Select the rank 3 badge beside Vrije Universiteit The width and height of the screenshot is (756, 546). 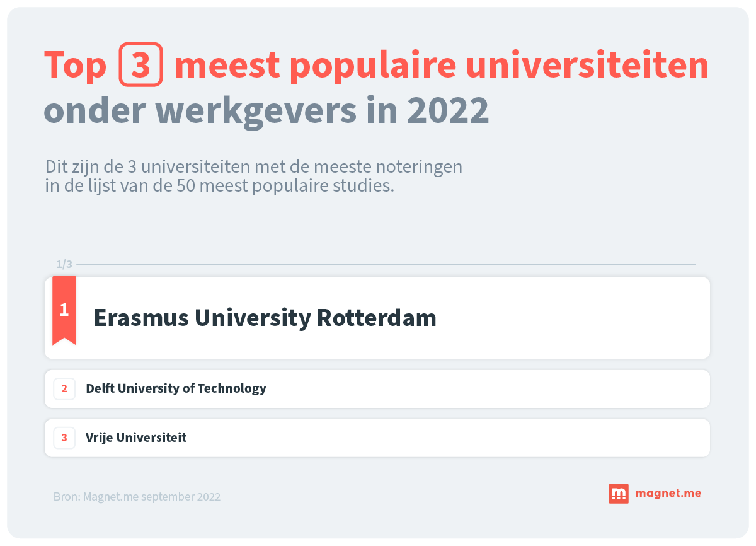tap(64, 438)
